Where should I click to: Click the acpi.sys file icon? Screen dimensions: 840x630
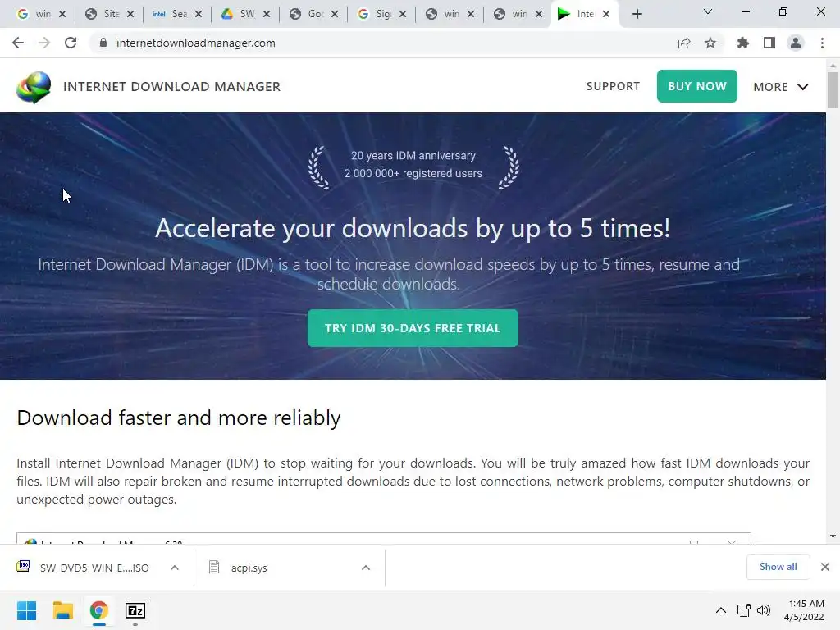(214, 567)
